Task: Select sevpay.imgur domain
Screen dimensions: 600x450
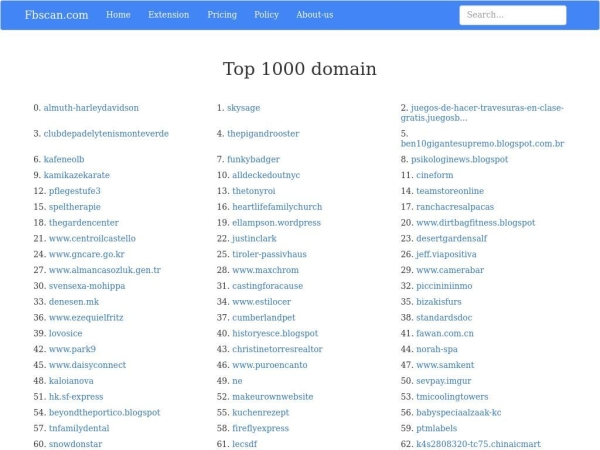Action: tap(443, 381)
